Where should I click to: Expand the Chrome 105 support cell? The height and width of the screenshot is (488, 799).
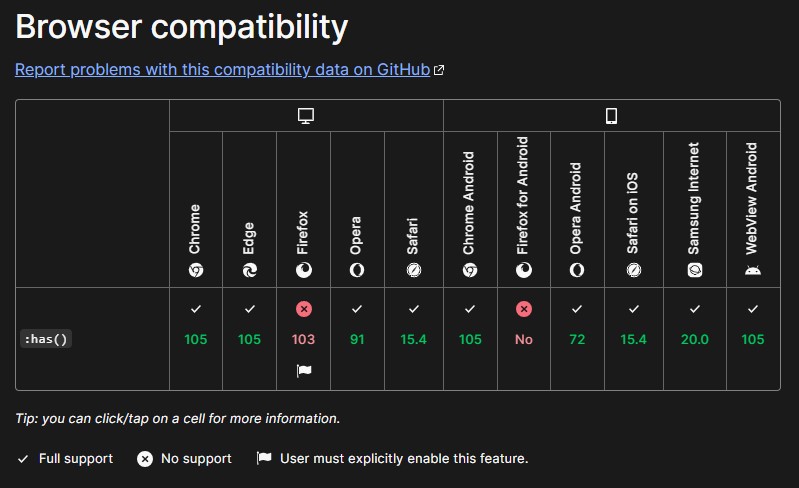coord(196,339)
